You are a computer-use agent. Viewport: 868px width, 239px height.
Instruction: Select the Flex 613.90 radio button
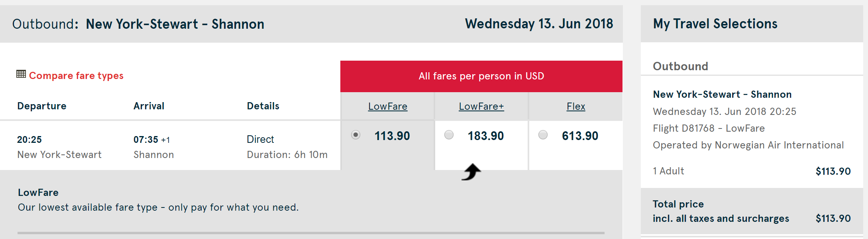coord(543,135)
